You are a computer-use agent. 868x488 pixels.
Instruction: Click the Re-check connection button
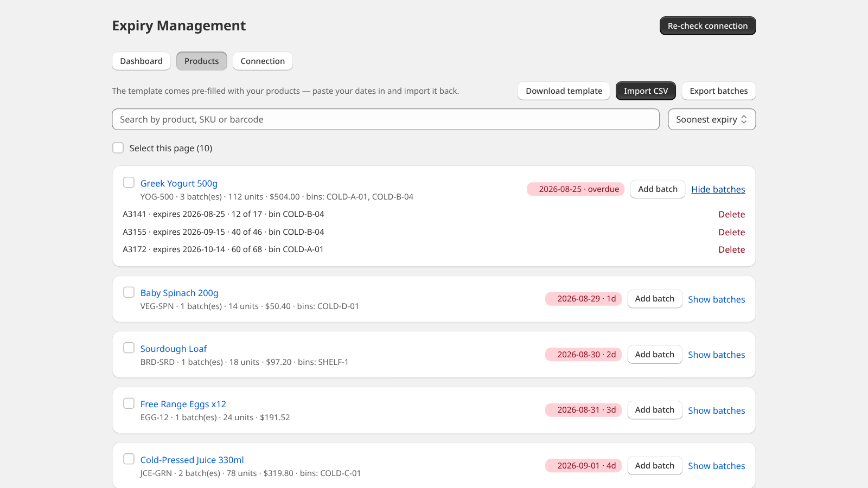707,26
